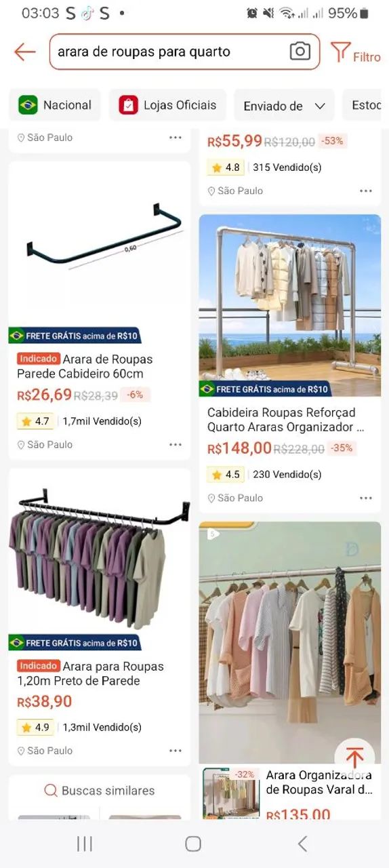Open more options for the 60cm Cabideiro
The width and height of the screenshot is (389, 868).
coord(176,445)
